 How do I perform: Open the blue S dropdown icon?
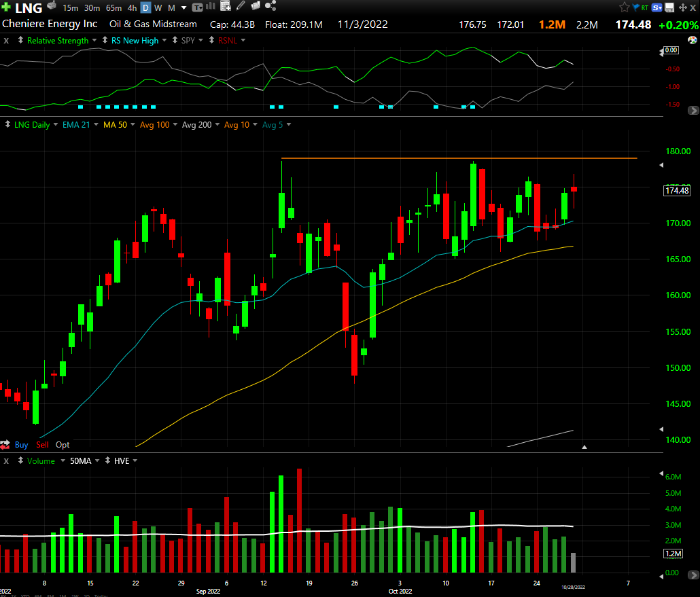click(x=657, y=7)
